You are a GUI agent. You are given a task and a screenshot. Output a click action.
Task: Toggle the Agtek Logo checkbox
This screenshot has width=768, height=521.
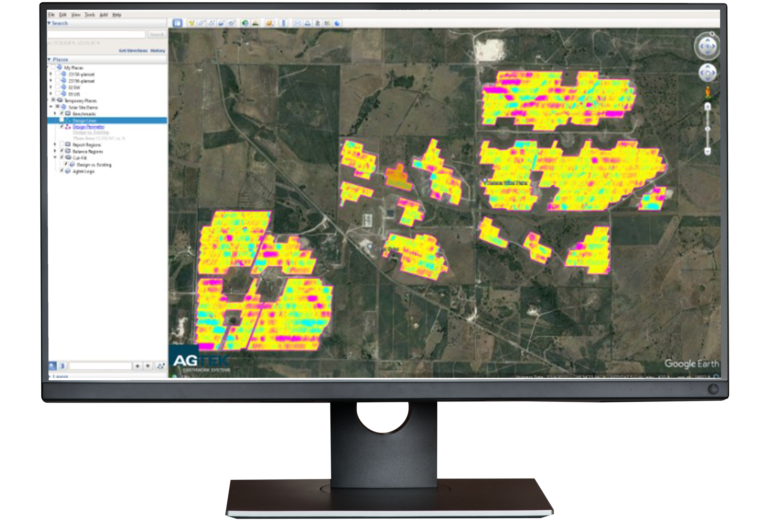click(60, 171)
